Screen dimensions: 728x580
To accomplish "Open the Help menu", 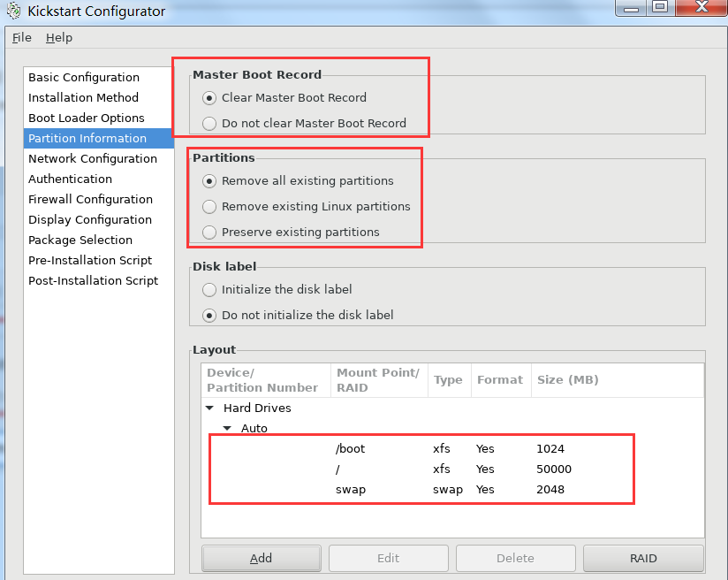I will 59,38.
